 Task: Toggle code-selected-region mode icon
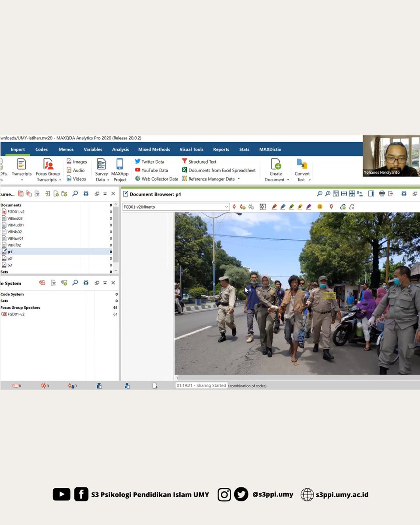coord(262,206)
